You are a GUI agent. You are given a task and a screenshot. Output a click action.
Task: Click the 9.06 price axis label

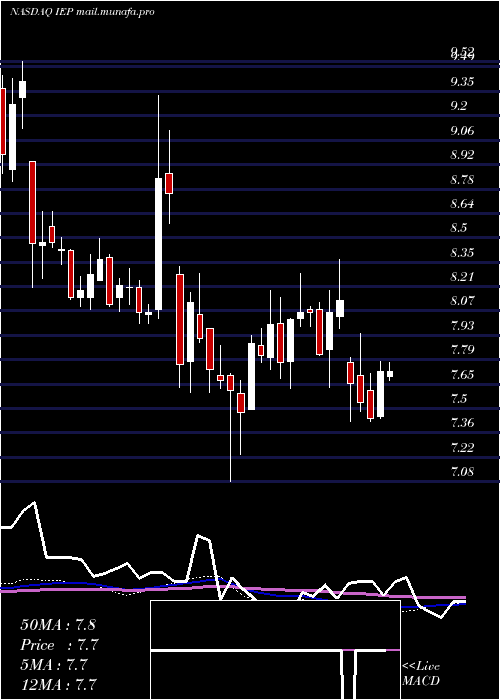pos(462,130)
